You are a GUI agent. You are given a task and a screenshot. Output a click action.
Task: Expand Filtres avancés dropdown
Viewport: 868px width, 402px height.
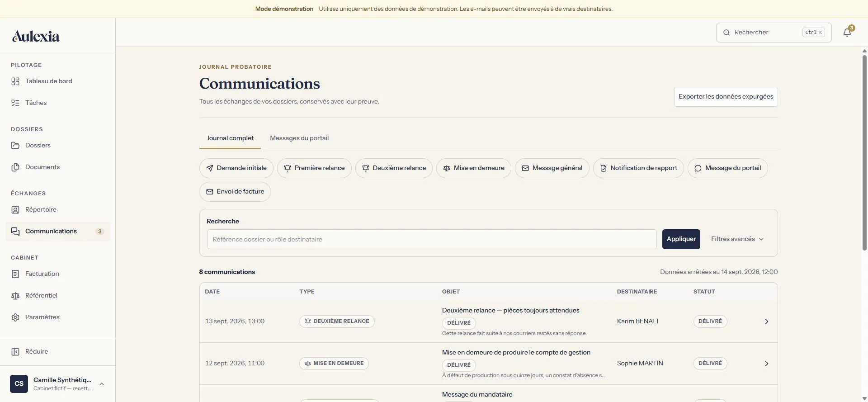point(737,239)
